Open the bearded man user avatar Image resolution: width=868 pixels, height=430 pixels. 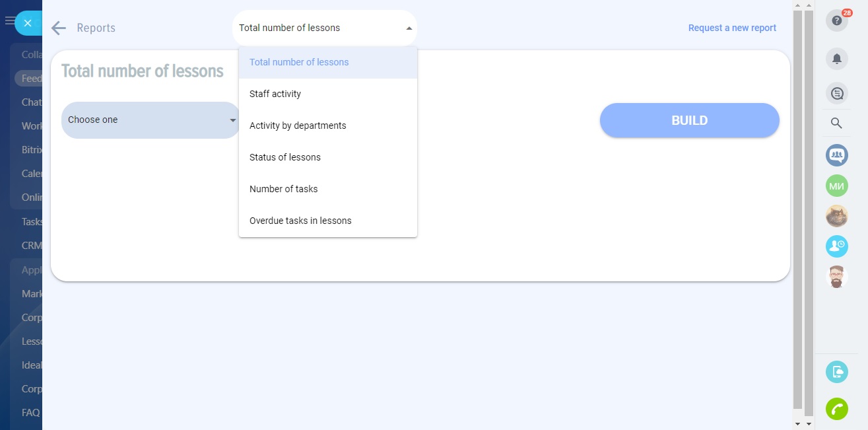[x=836, y=277]
